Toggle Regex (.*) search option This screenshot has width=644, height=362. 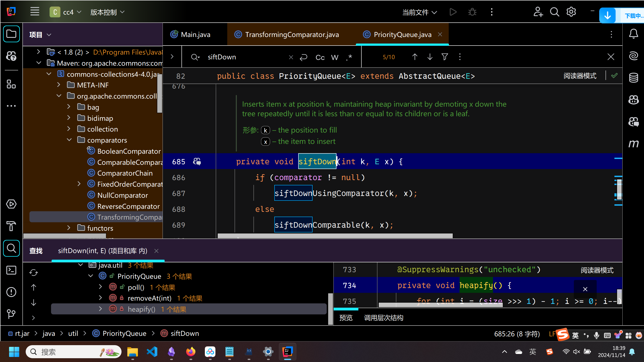coord(349,58)
